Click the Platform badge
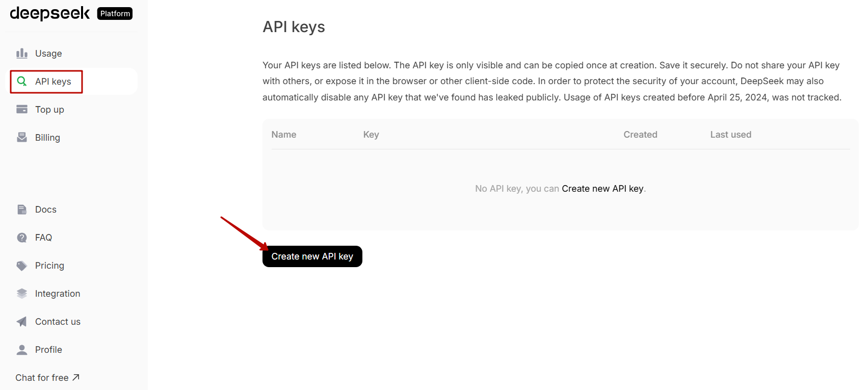 tap(115, 14)
